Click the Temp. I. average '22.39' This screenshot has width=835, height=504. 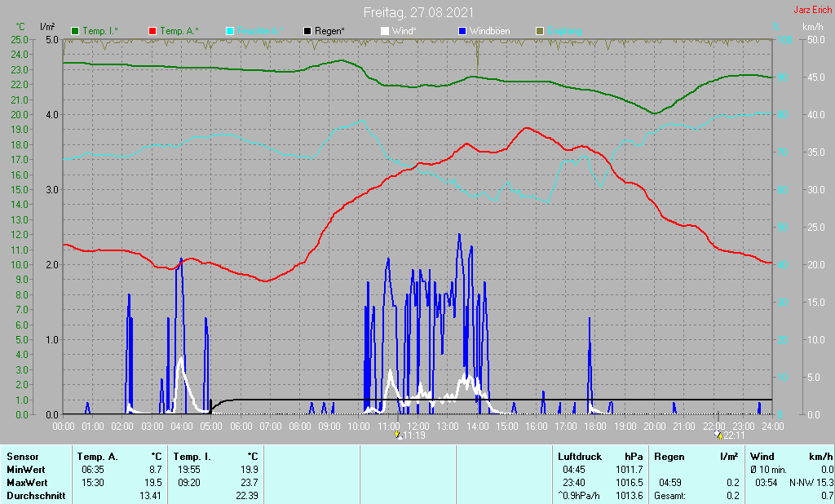(x=246, y=496)
